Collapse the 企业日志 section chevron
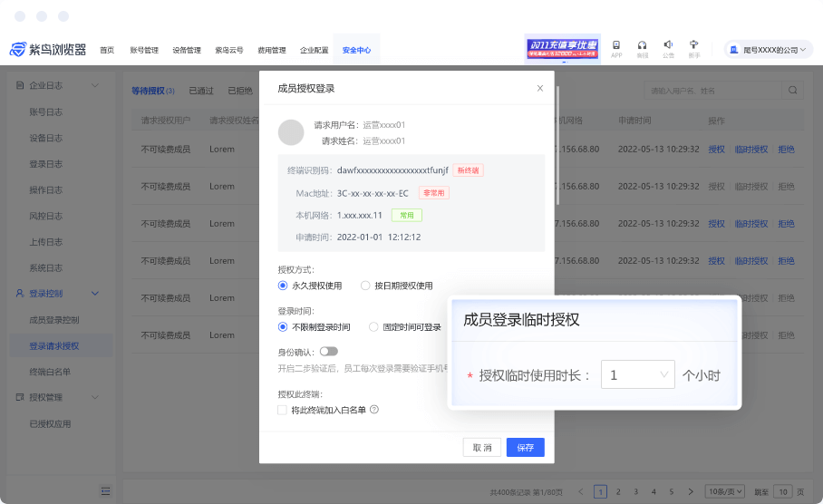Screen dimensions: 823x504 [95, 85]
